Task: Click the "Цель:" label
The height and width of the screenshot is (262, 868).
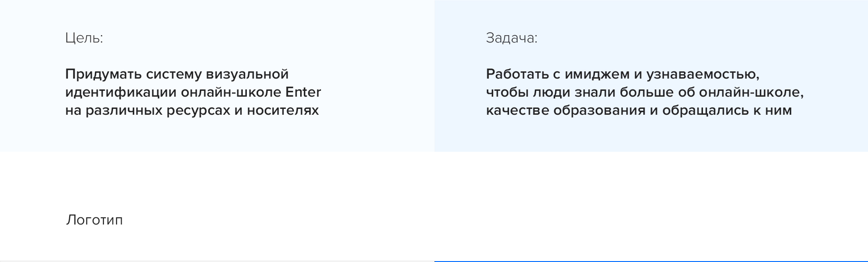Action: [x=84, y=38]
